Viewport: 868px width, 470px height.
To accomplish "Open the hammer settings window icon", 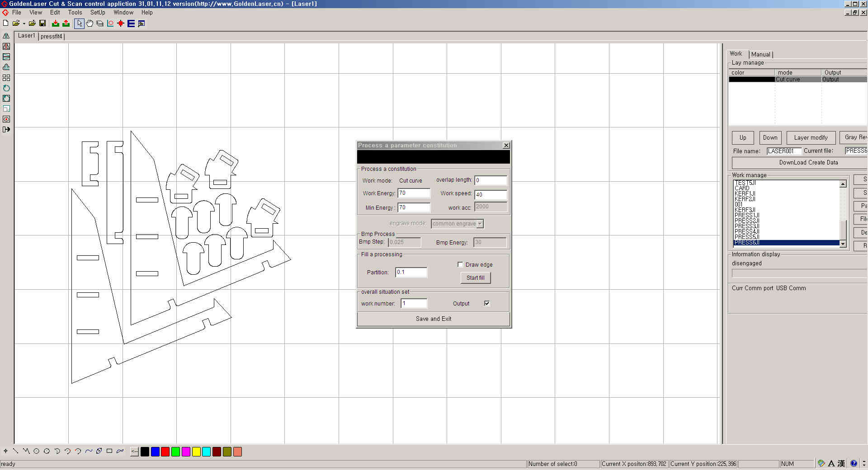I will (x=142, y=23).
